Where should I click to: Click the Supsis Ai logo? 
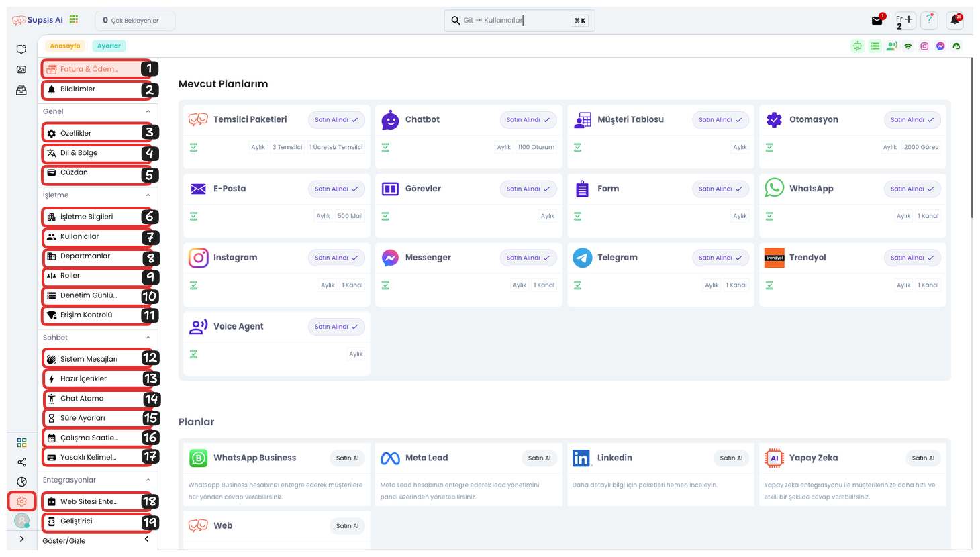38,20
